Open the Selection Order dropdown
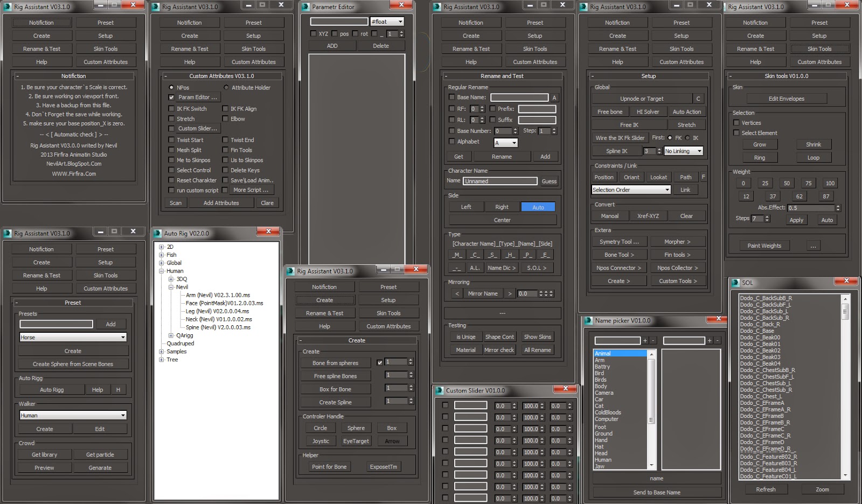Image resolution: width=862 pixels, height=504 pixels. pyautogui.click(x=631, y=190)
